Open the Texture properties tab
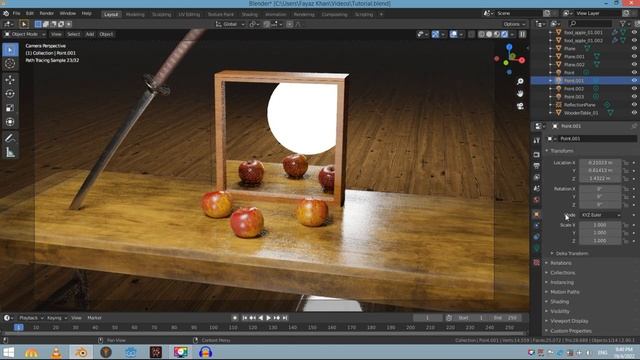Viewport: 640px width, 360px height. 537,262
